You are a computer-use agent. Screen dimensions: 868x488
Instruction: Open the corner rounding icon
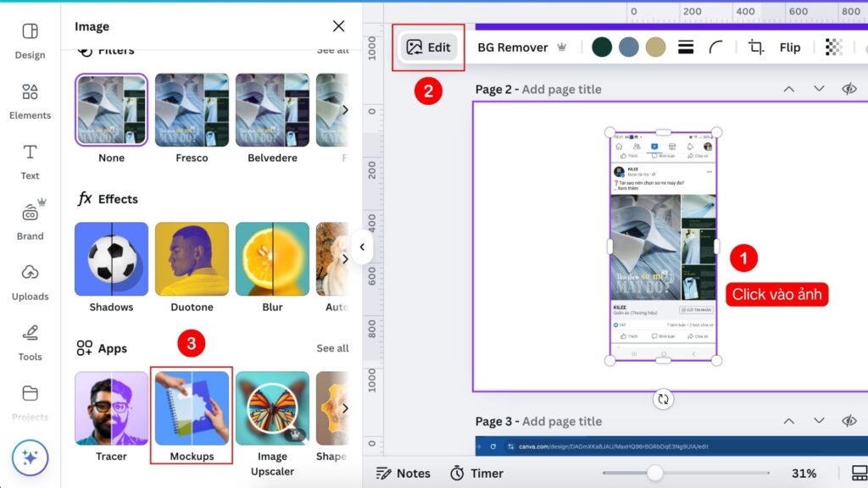pyautogui.click(x=715, y=47)
